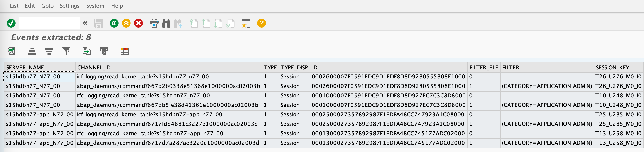Click the yellow Exit up-arrow icon
The height and width of the screenshot is (152, 644).
point(126,23)
